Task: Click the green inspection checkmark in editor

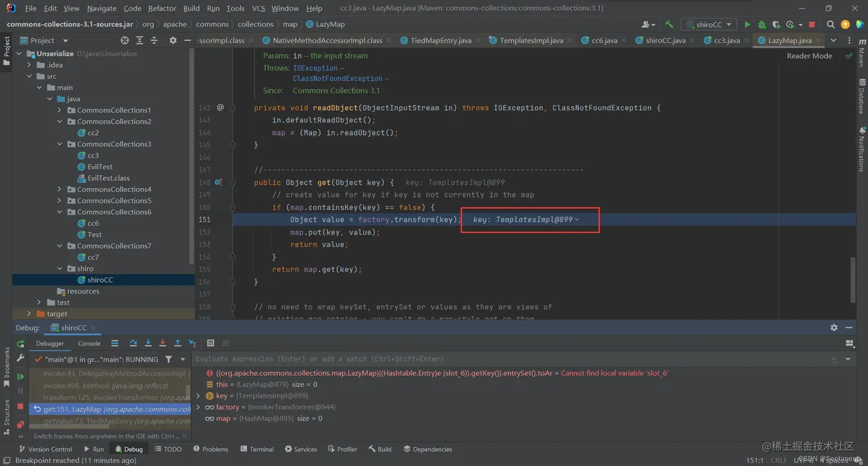Action: click(x=848, y=56)
